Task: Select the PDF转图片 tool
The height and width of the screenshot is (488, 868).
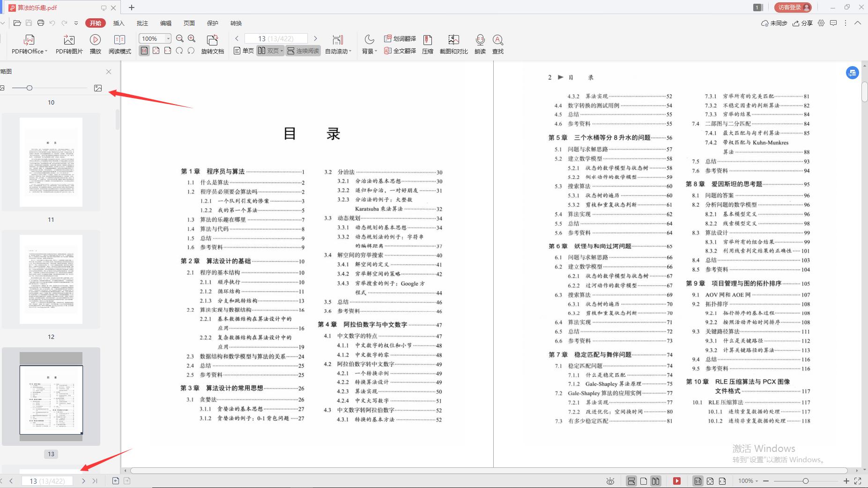Action: [x=68, y=45]
